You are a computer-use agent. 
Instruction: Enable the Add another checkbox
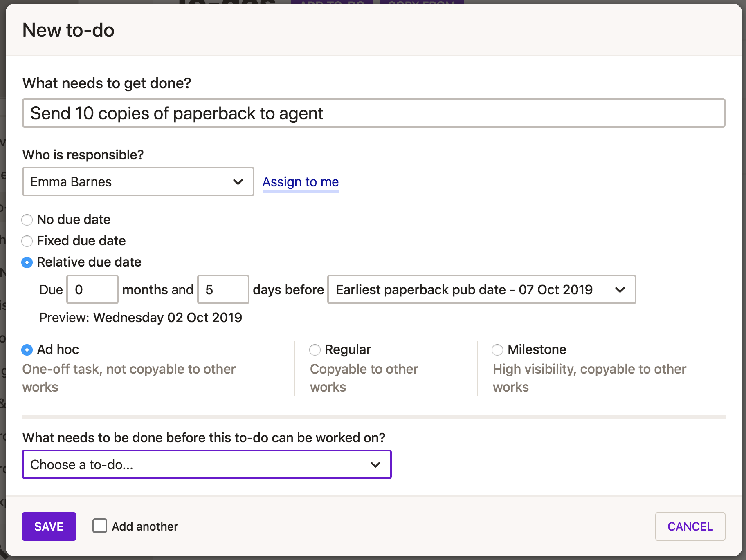click(100, 526)
